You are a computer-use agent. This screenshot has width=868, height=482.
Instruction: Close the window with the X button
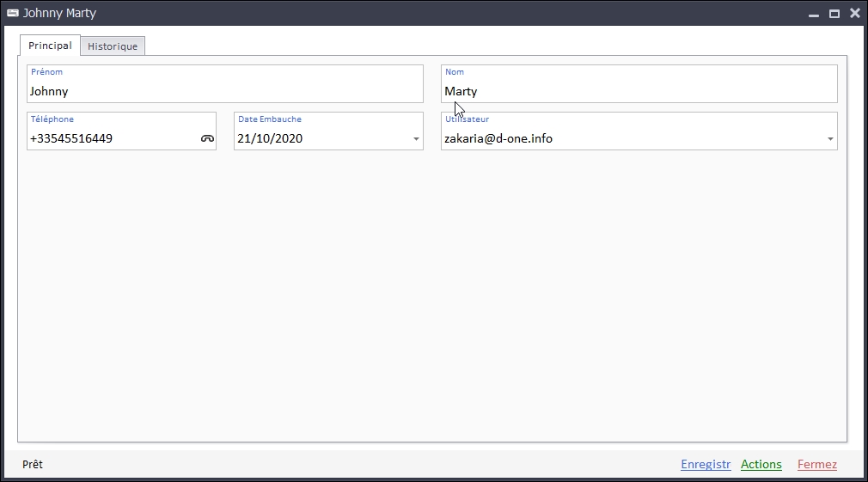coord(854,13)
